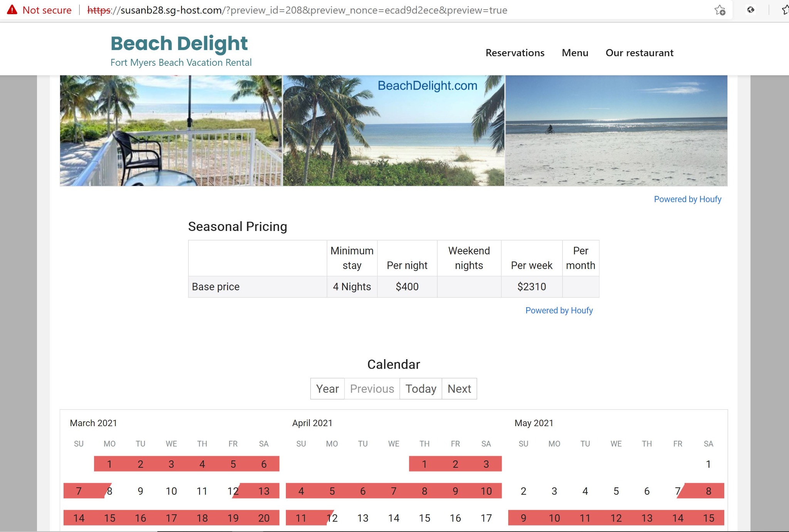
Task: Click the Beach Delight site title
Action: 179,43
